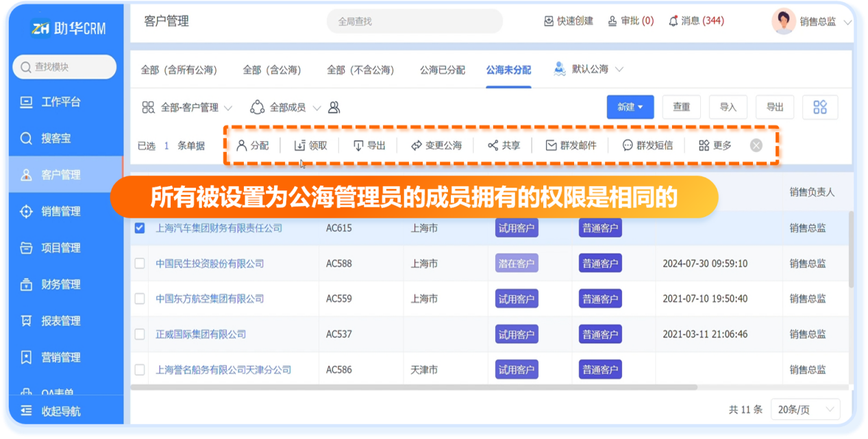Image resolution: width=868 pixels, height=439 pixels.
Task: Check the 中国民生投资股份有限公司 row checkbox
Action: [x=140, y=264]
